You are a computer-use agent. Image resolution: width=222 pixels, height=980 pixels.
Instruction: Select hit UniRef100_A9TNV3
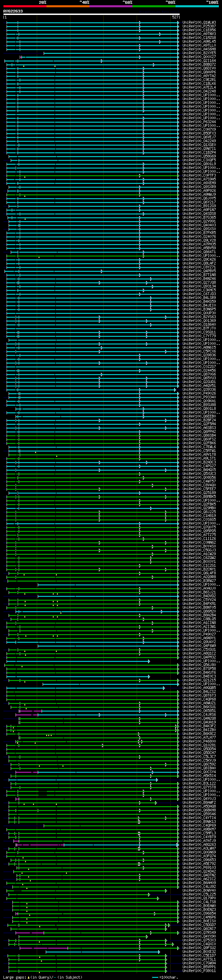click(199, 34)
